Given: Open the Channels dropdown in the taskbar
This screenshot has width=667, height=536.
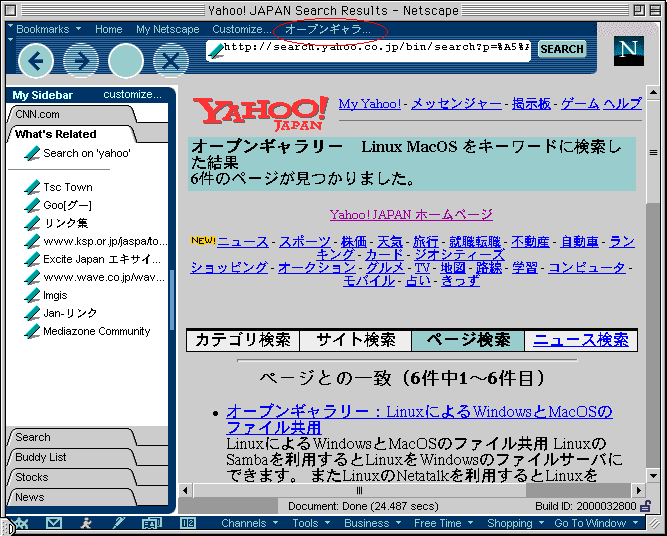Looking at the screenshot, I should coord(249,523).
